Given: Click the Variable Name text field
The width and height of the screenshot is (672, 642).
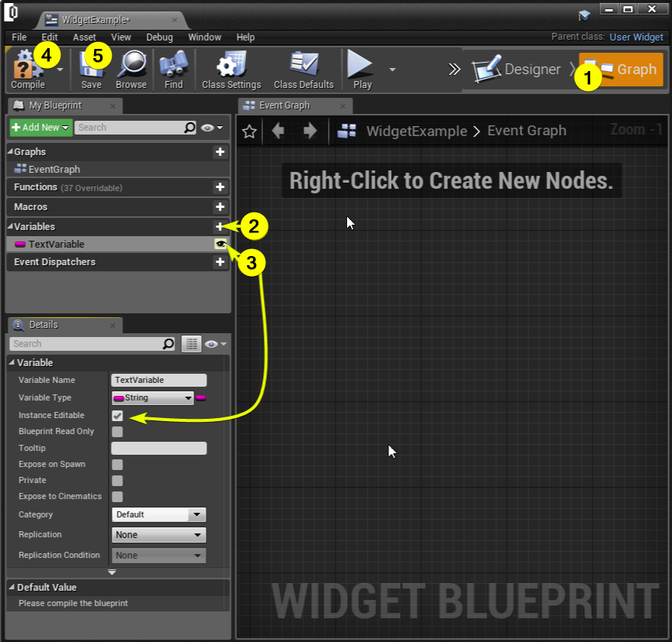Looking at the screenshot, I should point(159,380).
